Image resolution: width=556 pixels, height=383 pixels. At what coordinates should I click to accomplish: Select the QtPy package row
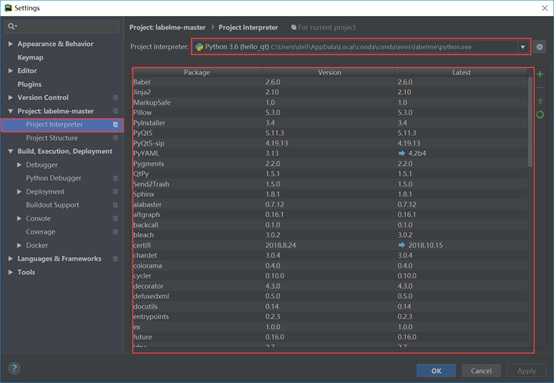pyautogui.click(x=330, y=174)
